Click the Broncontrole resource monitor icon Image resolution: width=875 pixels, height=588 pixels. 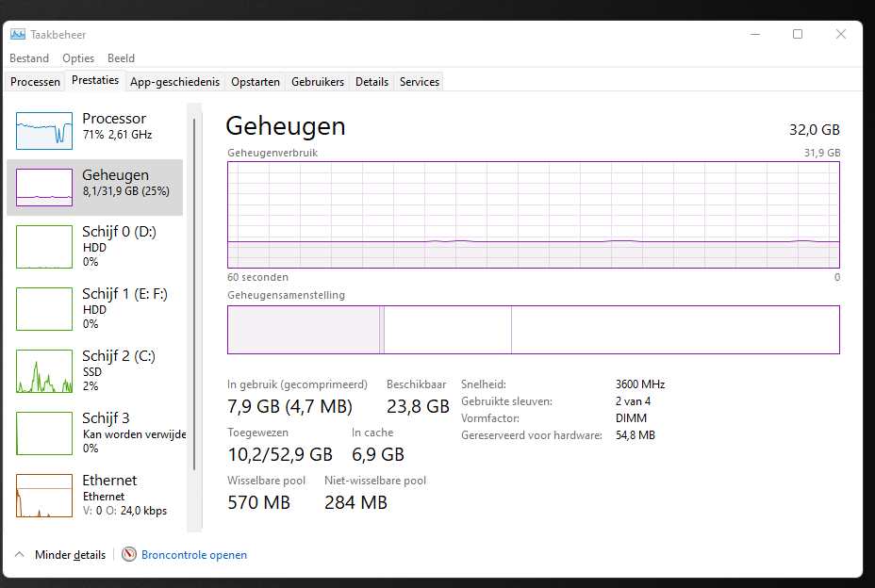point(129,555)
